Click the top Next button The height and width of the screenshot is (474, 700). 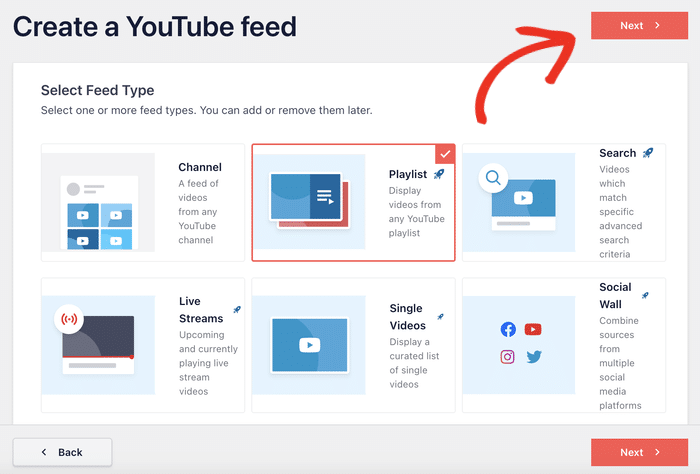pos(639,25)
